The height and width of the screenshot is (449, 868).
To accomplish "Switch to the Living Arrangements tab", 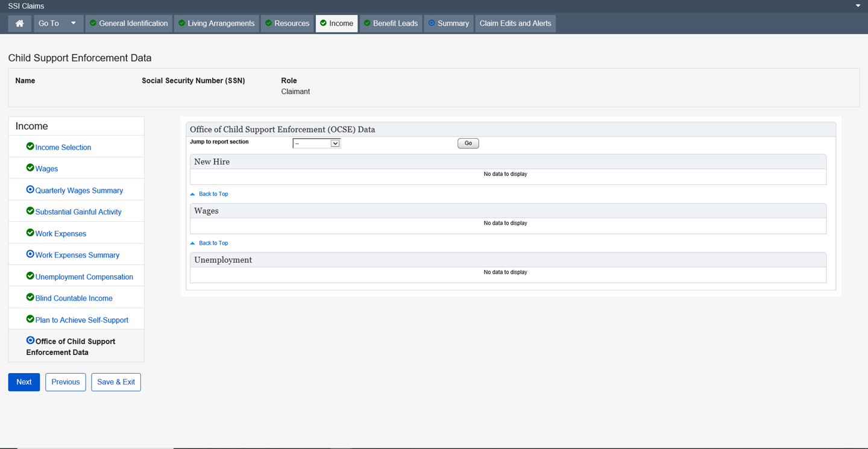I will (216, 24).
